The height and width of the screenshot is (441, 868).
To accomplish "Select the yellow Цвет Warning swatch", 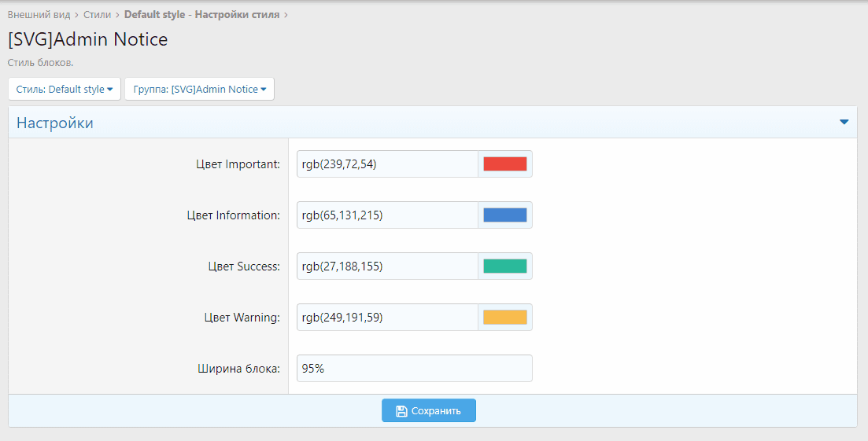I will coord(504,318).
